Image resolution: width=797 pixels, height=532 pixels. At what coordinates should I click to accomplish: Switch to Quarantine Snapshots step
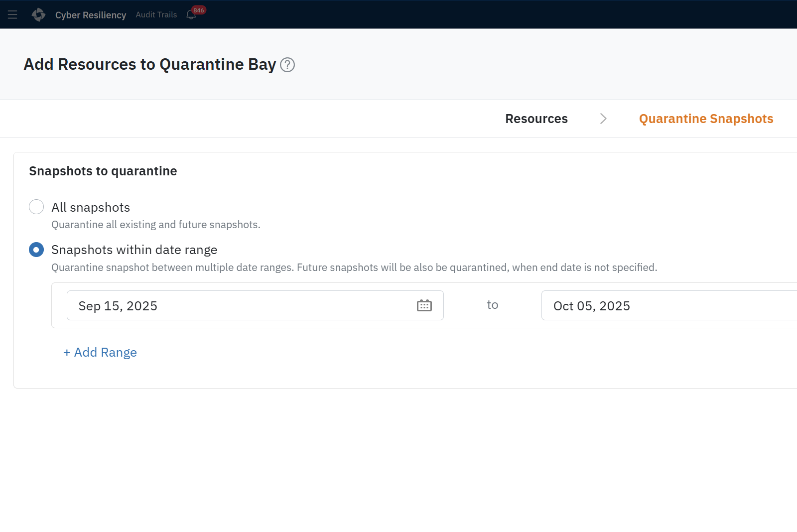click(x=706, y=119)
